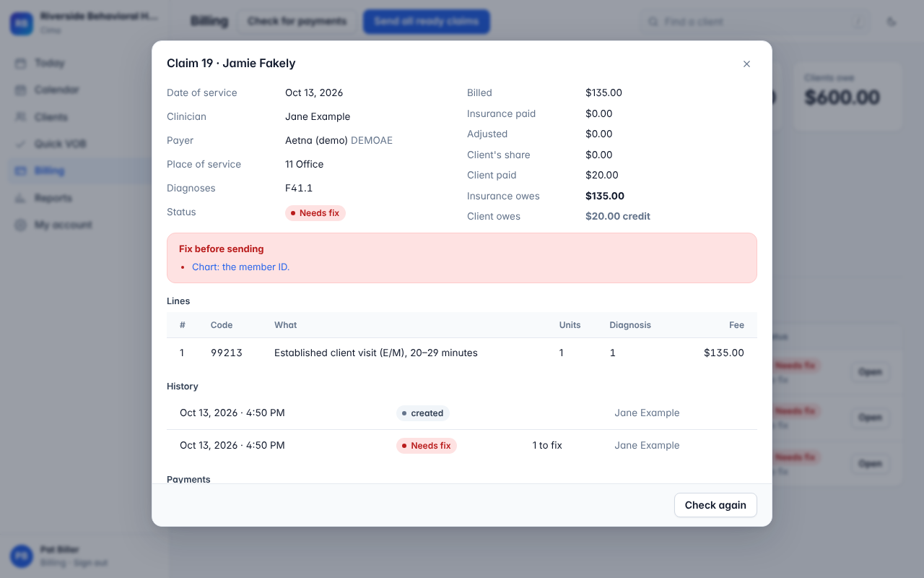
Task: Click the Needs fix badge in History
Action: (x=427, y=446)
